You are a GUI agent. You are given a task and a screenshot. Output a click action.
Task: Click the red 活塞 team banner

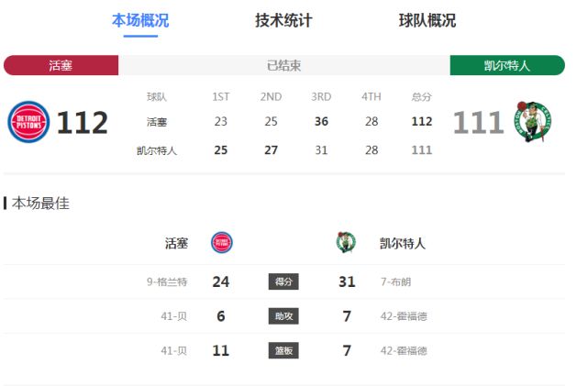coord(61,65)
